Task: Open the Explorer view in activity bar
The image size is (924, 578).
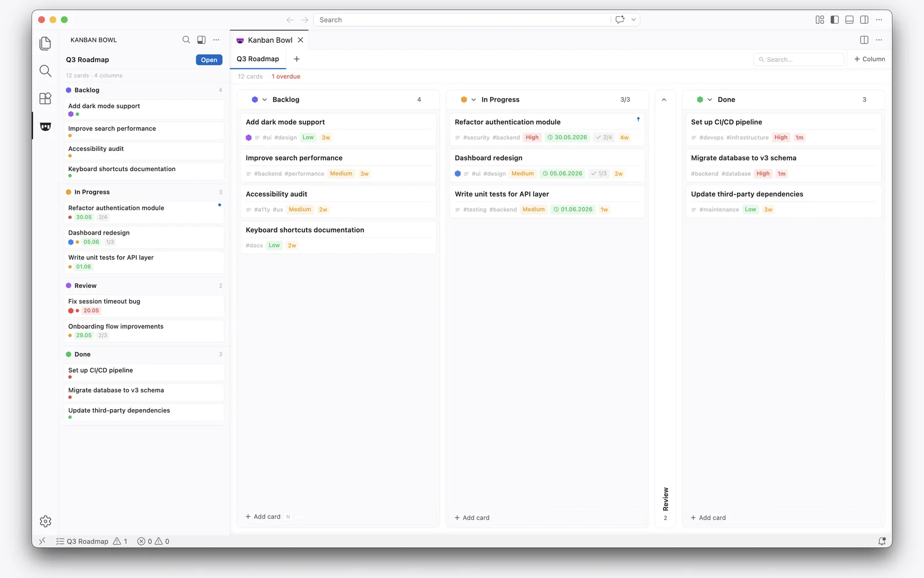Action: [x=45, y=43]
